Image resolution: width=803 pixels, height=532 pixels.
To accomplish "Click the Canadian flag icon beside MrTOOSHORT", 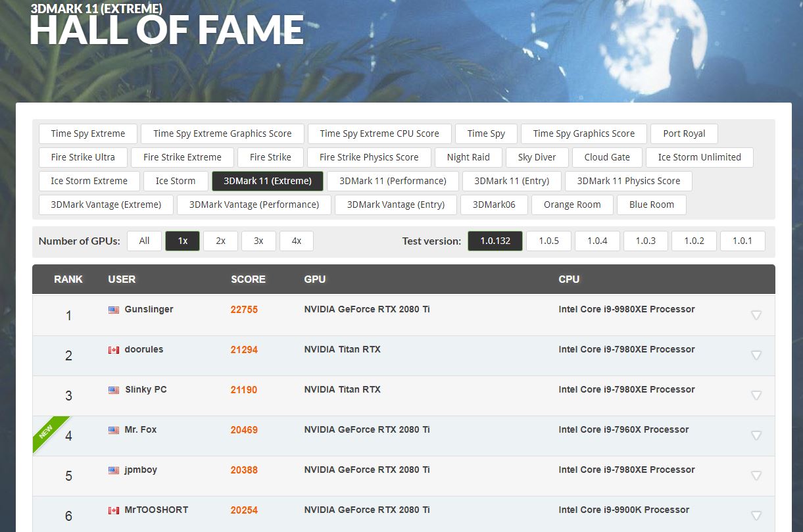I will click(114, 510).
